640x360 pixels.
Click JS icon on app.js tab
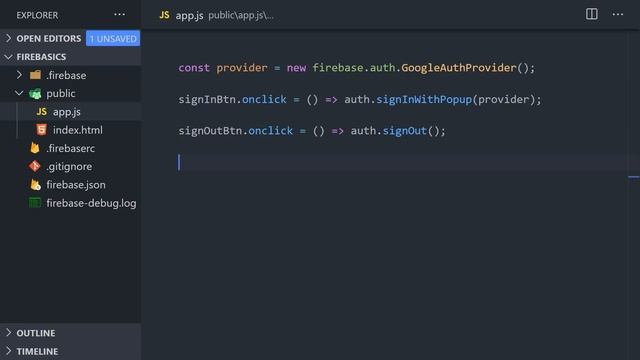(164, 15)
